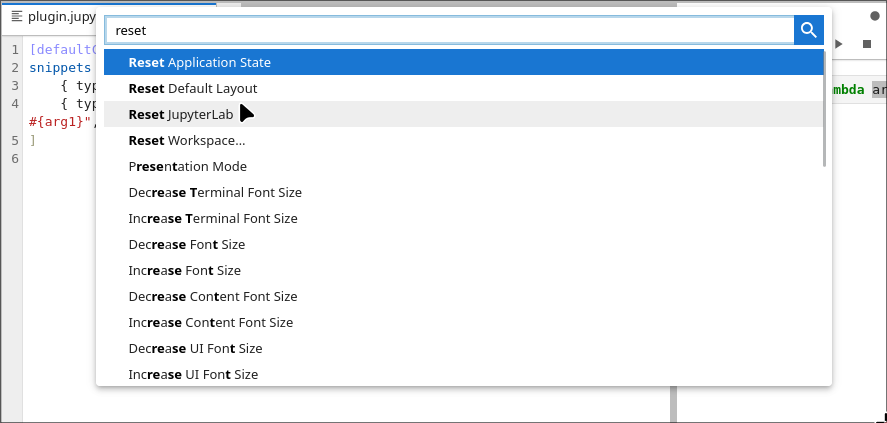Run Increase Terminal Font Size
This screenshot has width=887, height=423.
coord(463,218)
